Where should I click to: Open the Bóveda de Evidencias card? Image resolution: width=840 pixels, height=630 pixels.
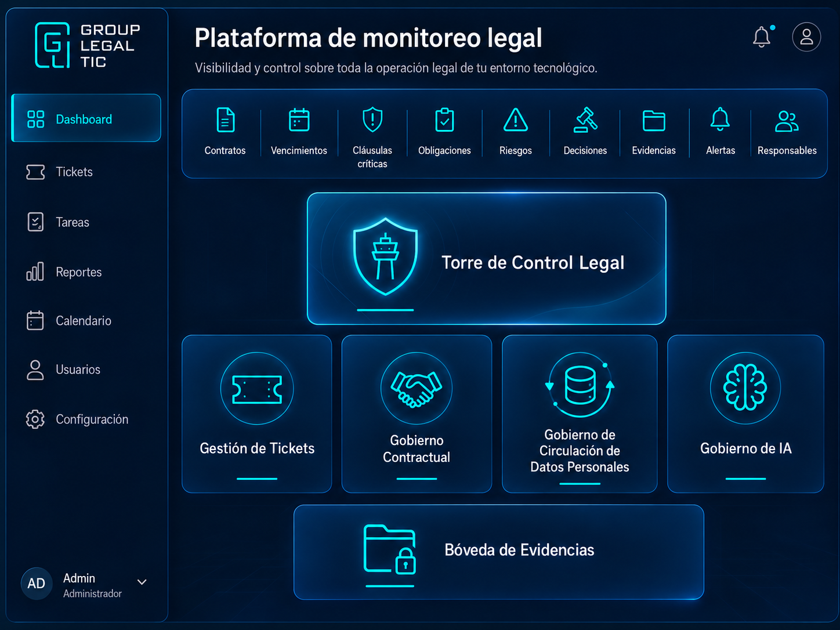[499, 552]
